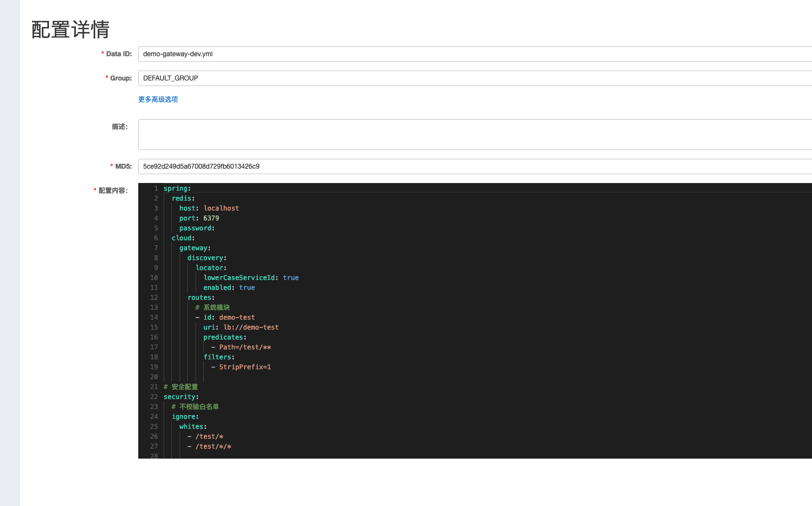Click code line 'redis:'
Screen dimensions: 812x506
pos(183,198)
